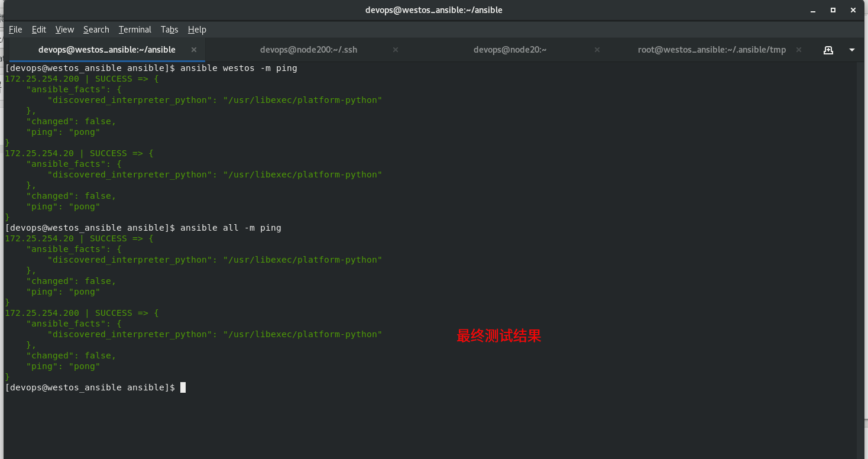The width and height of the screenshot is (868, 459).
Task: Minimize the terminal window
Action: [814, 10]
